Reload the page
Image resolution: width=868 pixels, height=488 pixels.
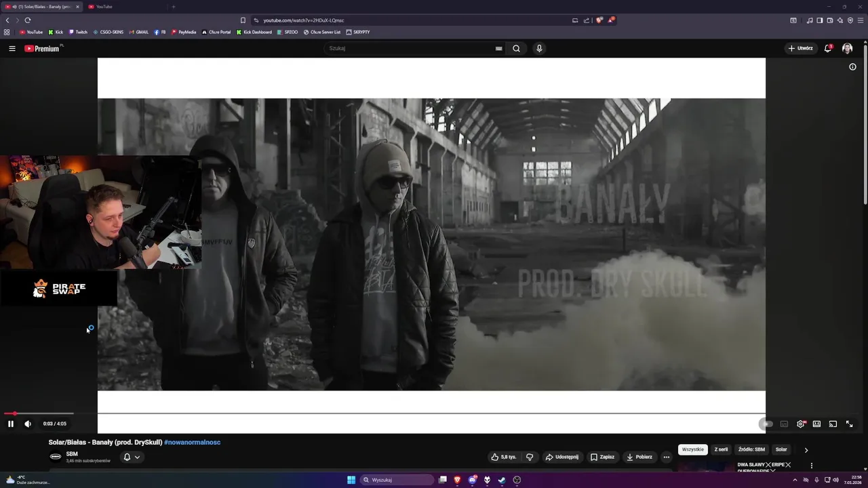click(x=28, y=20)
